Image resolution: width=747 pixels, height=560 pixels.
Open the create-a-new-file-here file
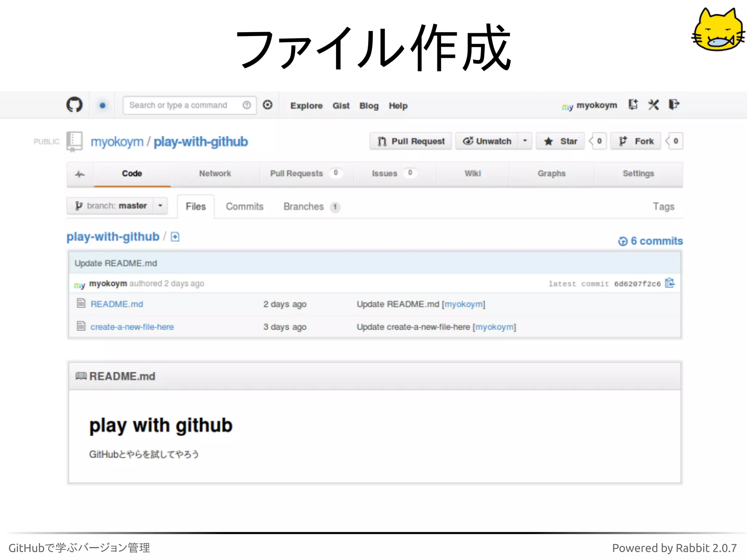pyautogui.click(x=132, y=327)
